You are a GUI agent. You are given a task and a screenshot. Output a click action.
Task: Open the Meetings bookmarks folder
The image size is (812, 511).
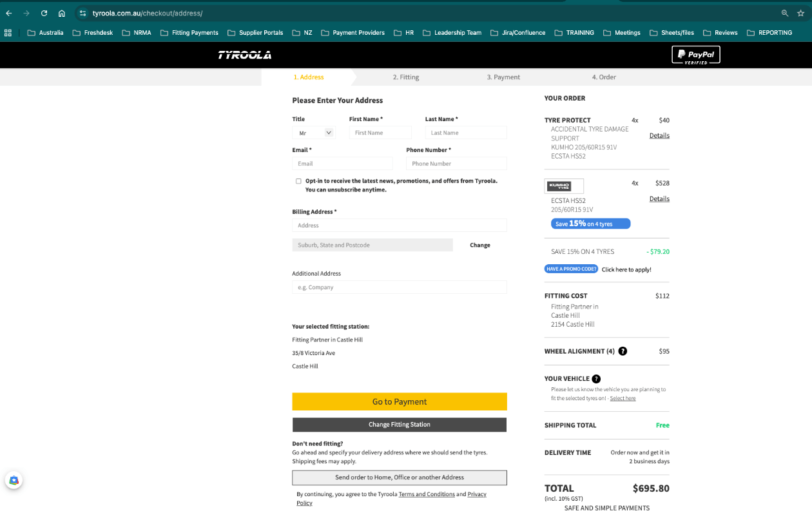(622, 33)
